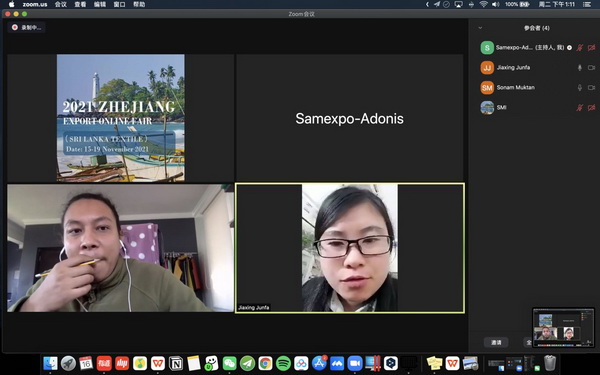
Task: Click the picture-in-picture screen preview thumbnail
Action: click(563, 327)
